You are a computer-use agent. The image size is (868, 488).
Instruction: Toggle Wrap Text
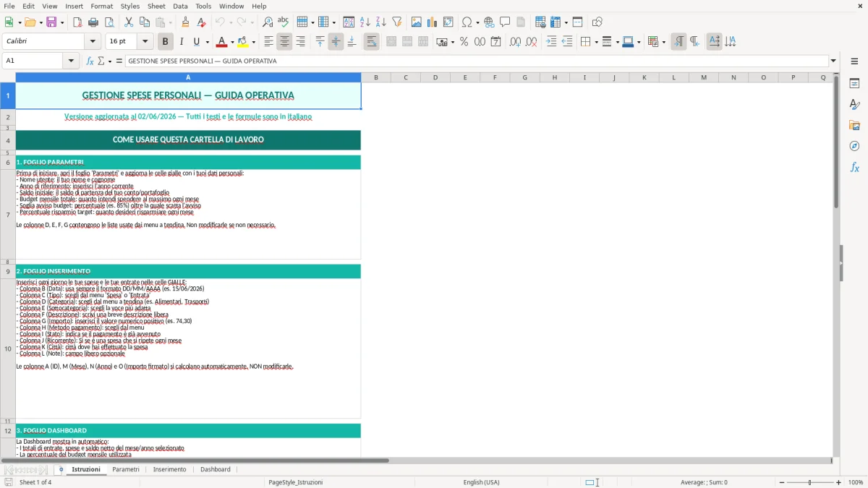(x=372, y=42)
